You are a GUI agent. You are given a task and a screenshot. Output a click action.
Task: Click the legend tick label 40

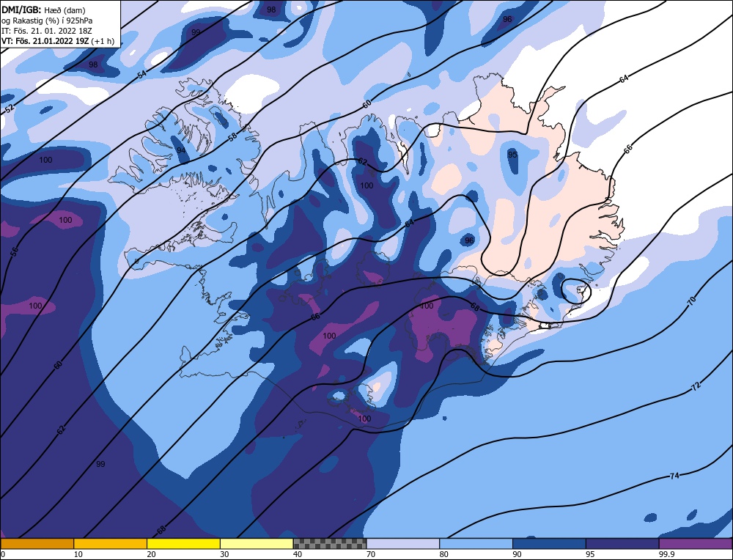(298, 554)
